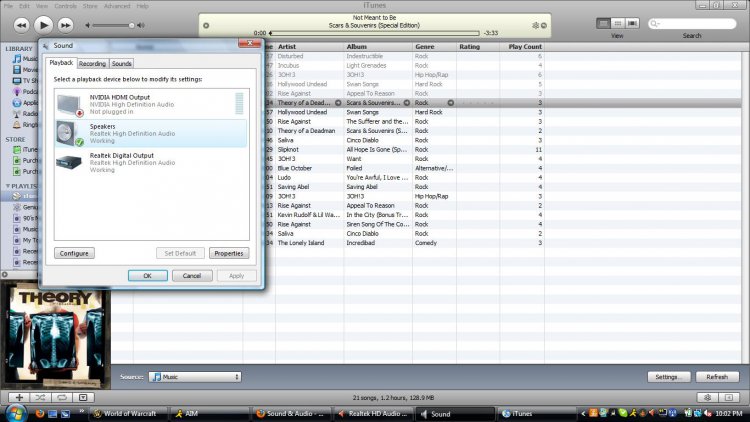Click the iTunes taskbar button
Image resolution: width=750 pixels, height=422 pixels.
pos(537,414)
